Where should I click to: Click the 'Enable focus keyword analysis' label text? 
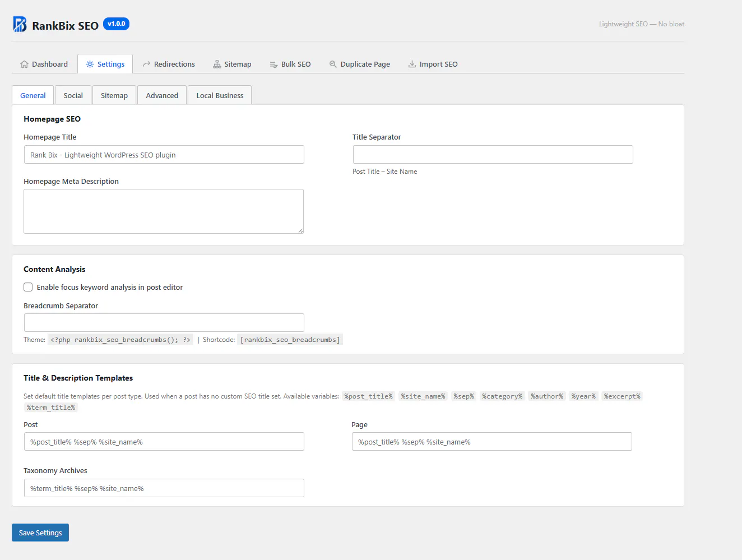click(x=110, y=287)
